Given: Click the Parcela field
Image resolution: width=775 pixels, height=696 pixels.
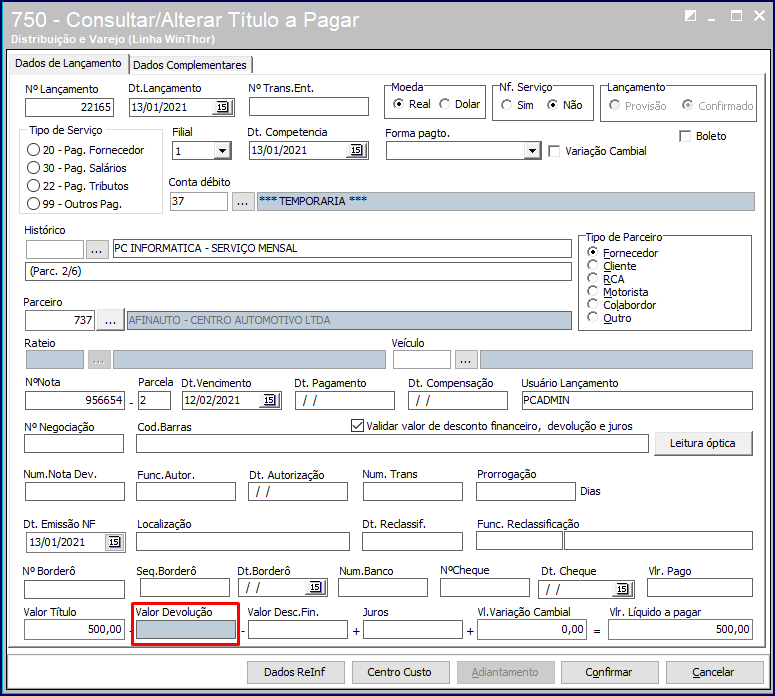Looking at the screenshot, I should tap(154, 400).
